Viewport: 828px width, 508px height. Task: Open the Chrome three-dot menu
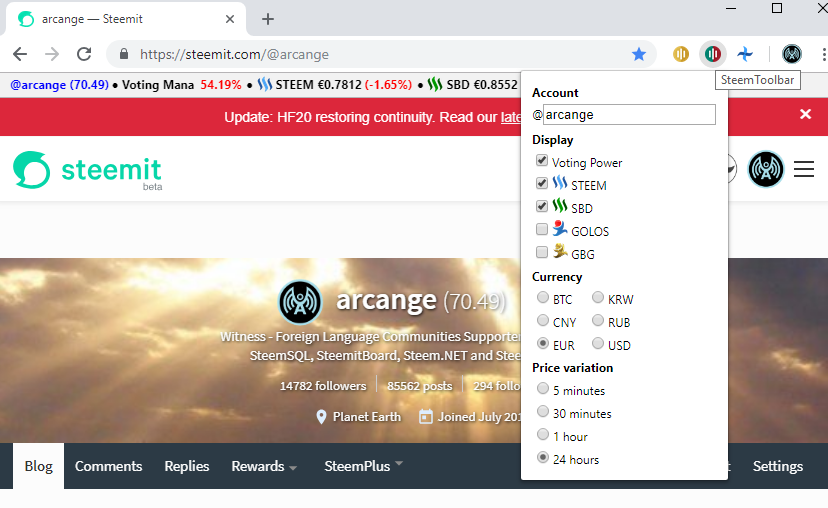(824, 54)
